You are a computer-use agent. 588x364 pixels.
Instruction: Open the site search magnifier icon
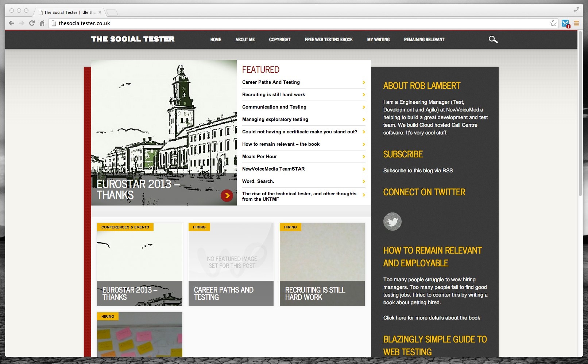(493, 39)
